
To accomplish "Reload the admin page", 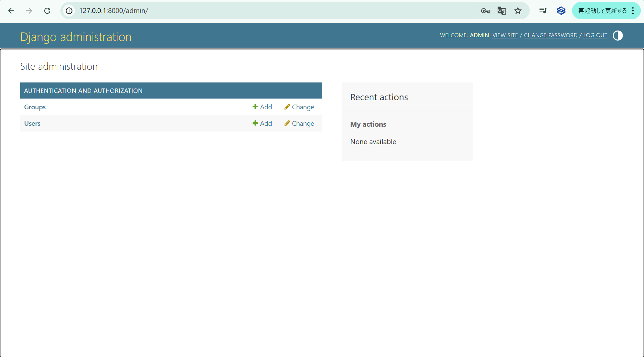I will [47, 11].
